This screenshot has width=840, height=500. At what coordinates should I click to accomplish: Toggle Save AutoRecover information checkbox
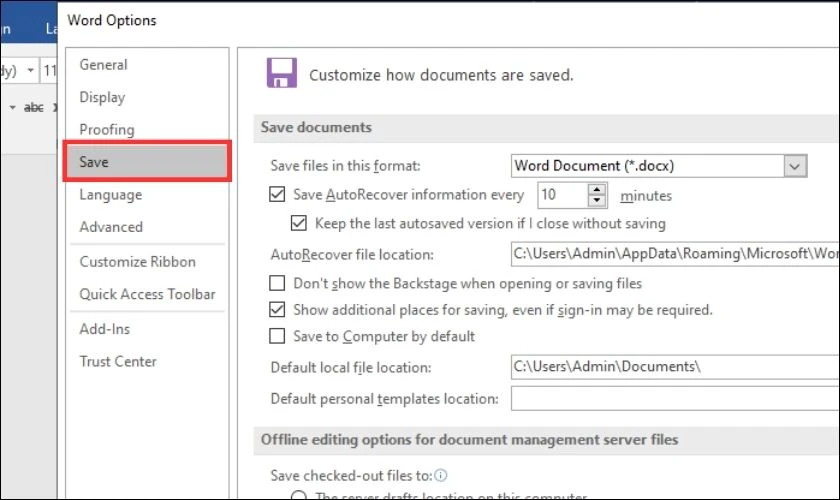click(277, 194)
